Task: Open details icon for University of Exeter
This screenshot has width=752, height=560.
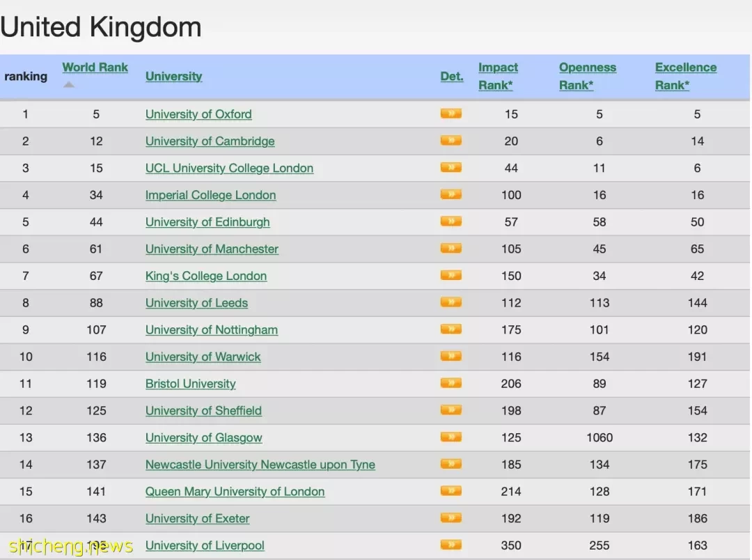Action: [451, 518]
